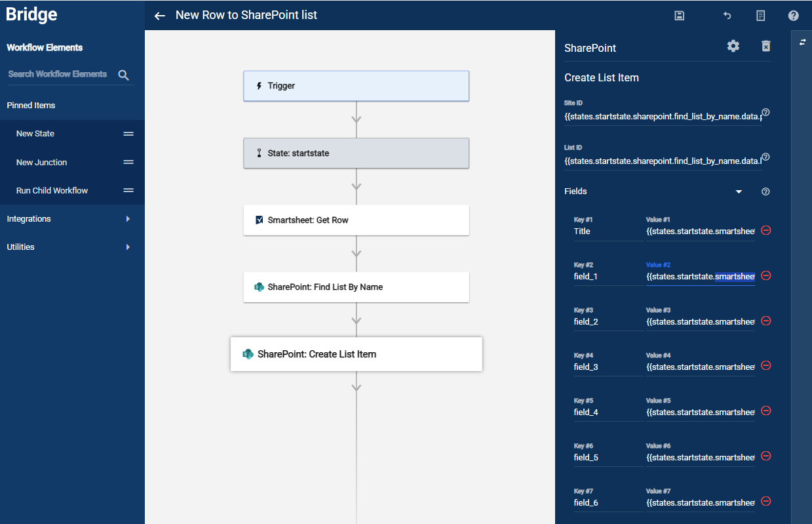
Task: Select the SharePoint: Find List By Name step
Action: pyautogui.click(x=356, y=287)
